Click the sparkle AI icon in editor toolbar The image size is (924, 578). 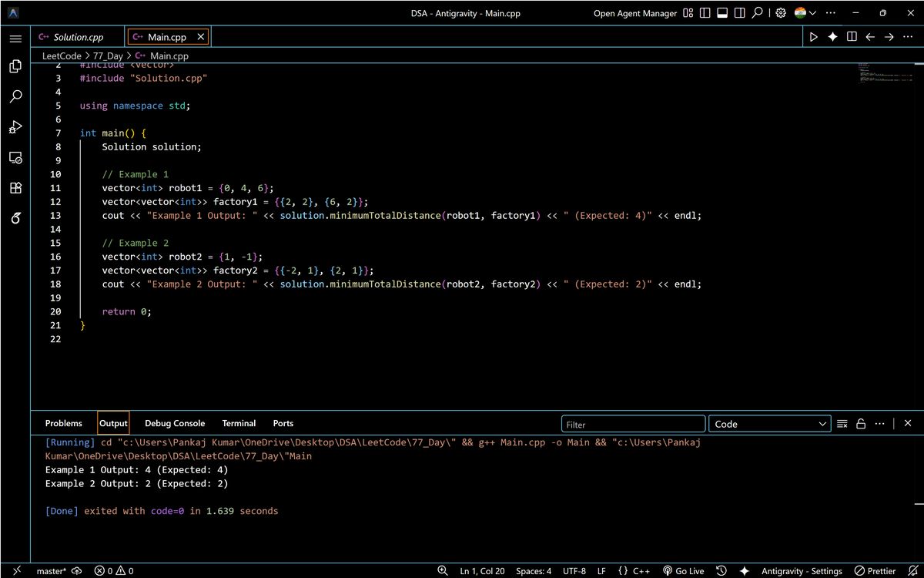(832, 37)
